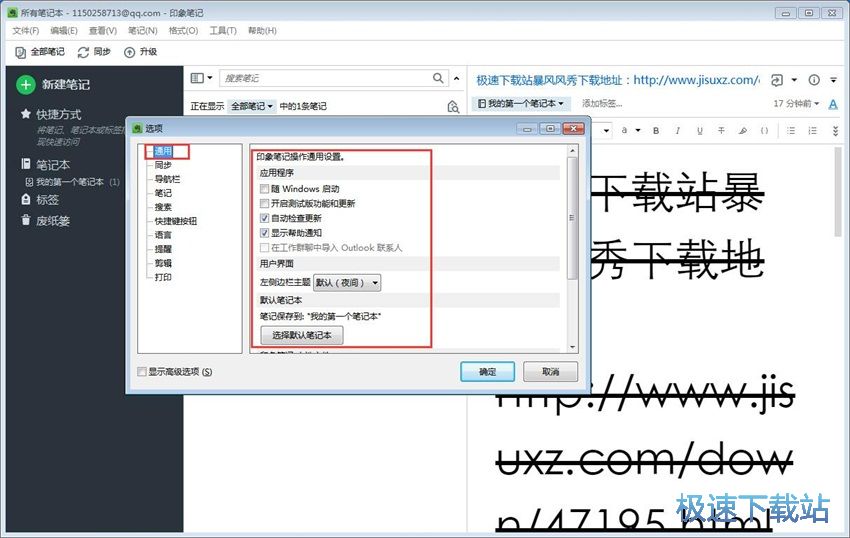The width and height of the screenshot is (850, 538).
Task: Open 文件(F) menu
Action: click(26, 31)
